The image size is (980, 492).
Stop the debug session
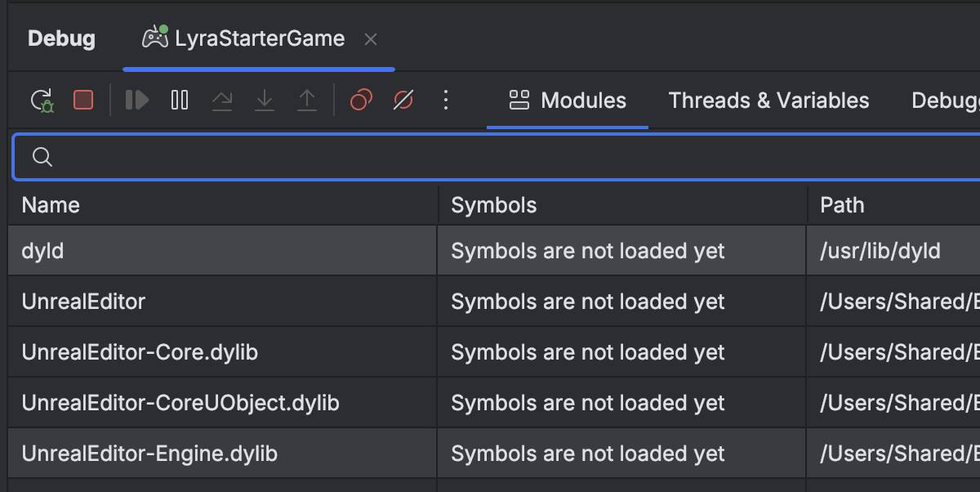coord(83,100)
